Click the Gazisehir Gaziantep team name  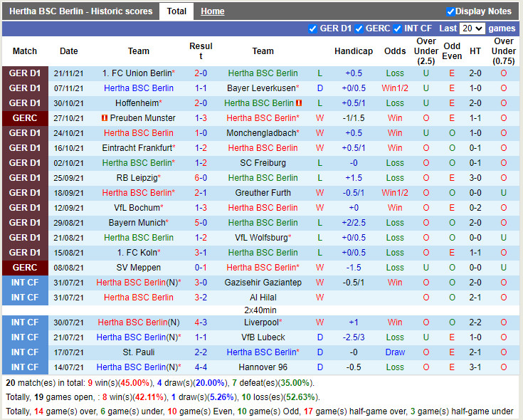[x=263, y=283]
